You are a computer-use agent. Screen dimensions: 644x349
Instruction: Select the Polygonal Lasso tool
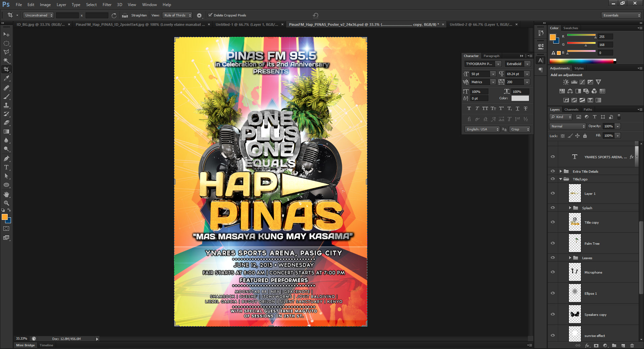pos(6,52)
